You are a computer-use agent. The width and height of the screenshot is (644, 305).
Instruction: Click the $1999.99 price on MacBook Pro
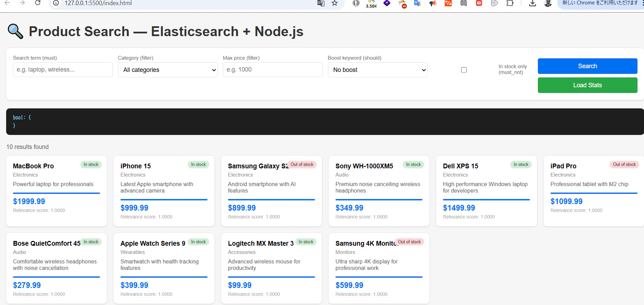29,201
